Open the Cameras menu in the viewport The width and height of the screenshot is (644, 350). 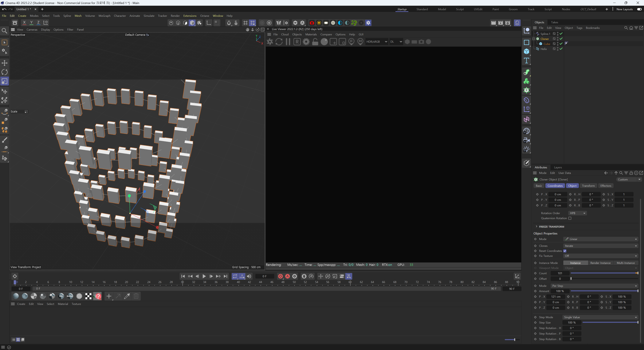click(32, 30)
